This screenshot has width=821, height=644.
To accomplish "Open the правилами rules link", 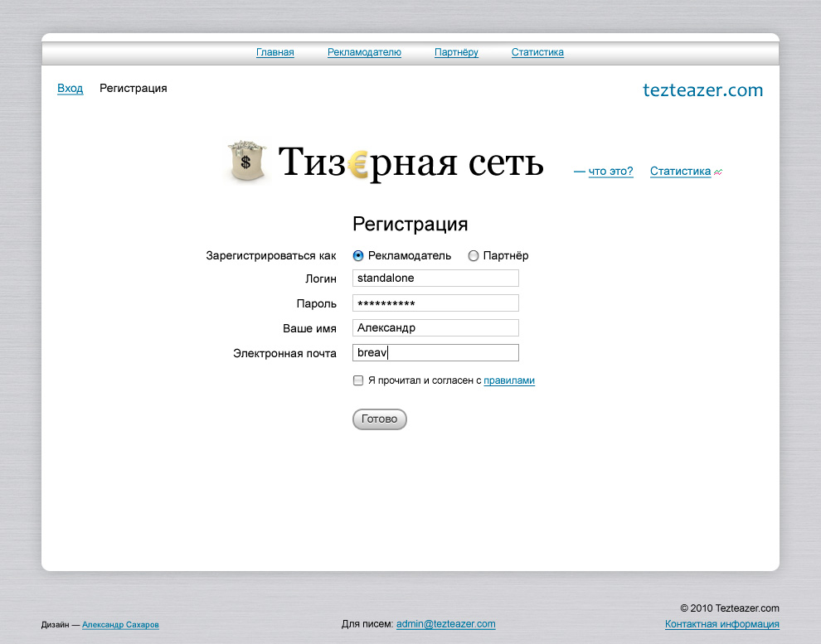I will point(508,380).
